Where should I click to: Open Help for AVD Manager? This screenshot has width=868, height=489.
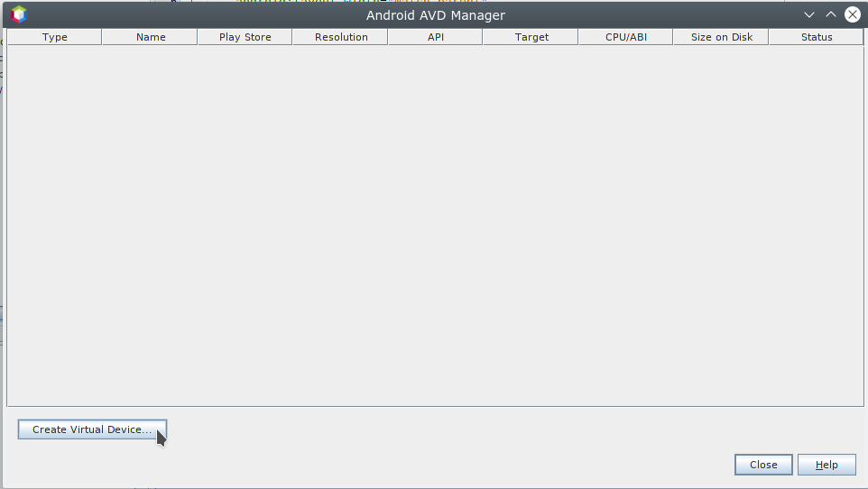pos(826,465)
